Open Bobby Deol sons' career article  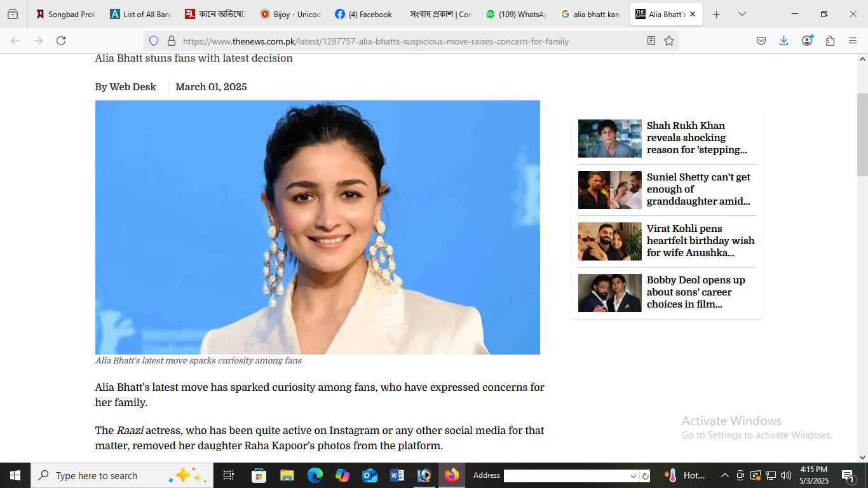tap(696, 292)
